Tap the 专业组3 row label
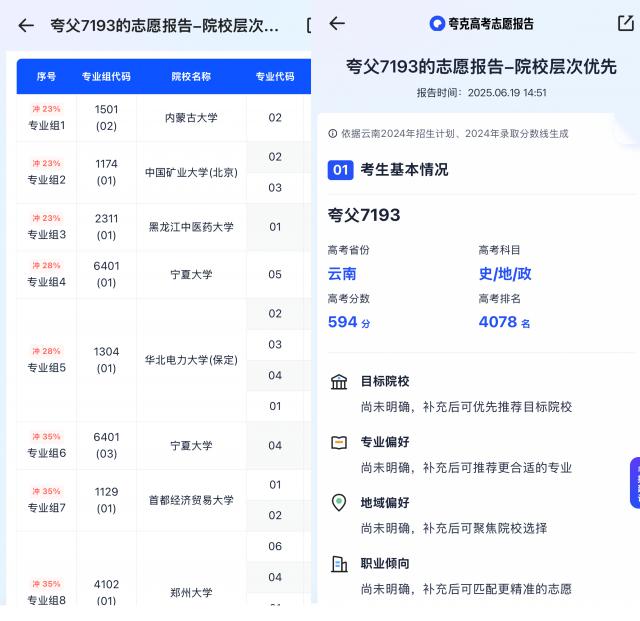The height and width of the screenshot is (621, 640). tap(46, 234)
